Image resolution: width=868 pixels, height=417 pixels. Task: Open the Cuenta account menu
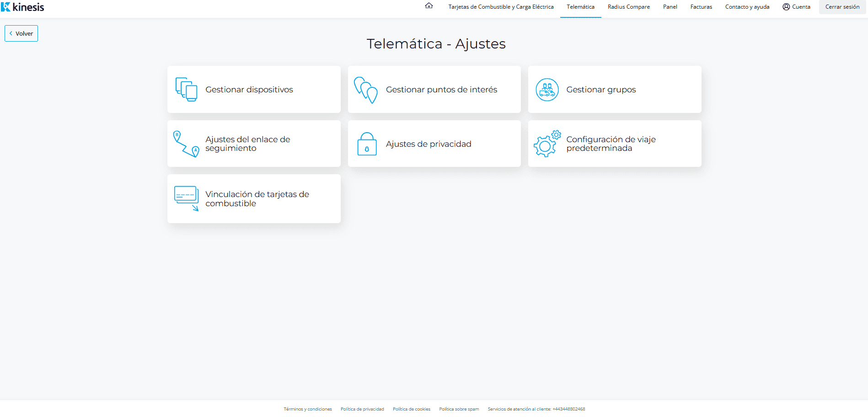[796, 7]
